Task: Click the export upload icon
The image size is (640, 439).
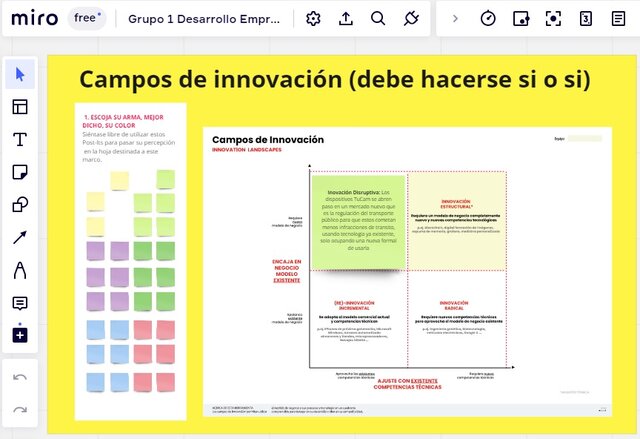Action: click(346, 18)
